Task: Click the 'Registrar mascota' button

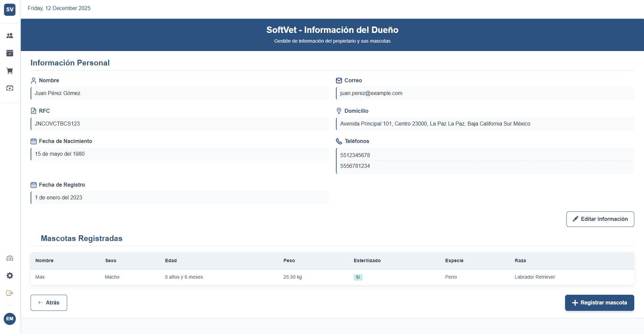Action: point(599,302)
